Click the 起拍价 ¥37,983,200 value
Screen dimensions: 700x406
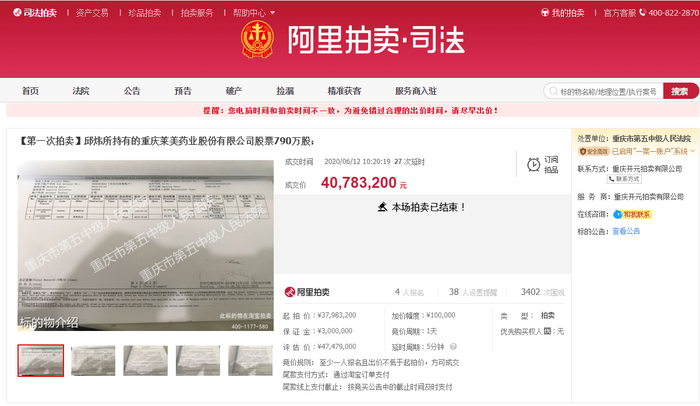(x=337, y=315)
